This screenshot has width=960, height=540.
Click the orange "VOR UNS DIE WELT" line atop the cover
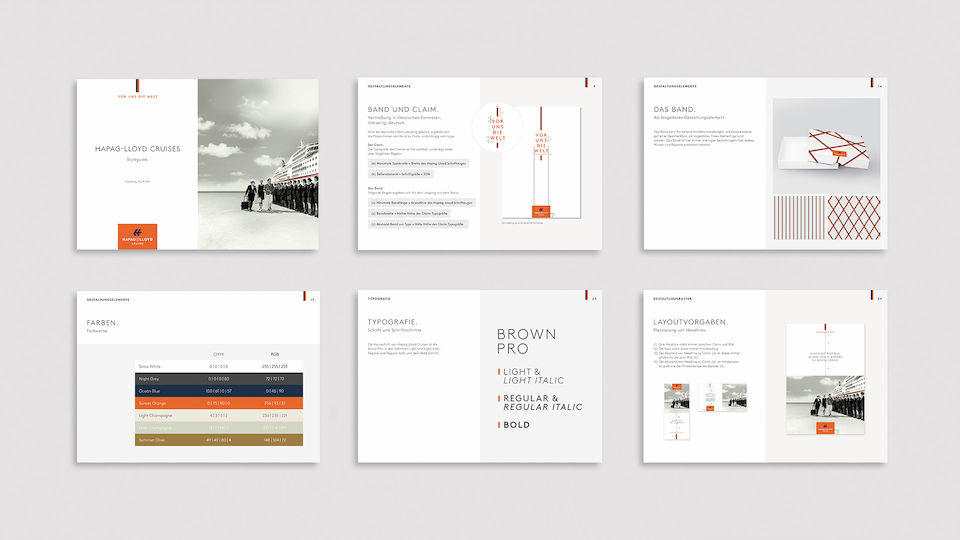(138, 97)
